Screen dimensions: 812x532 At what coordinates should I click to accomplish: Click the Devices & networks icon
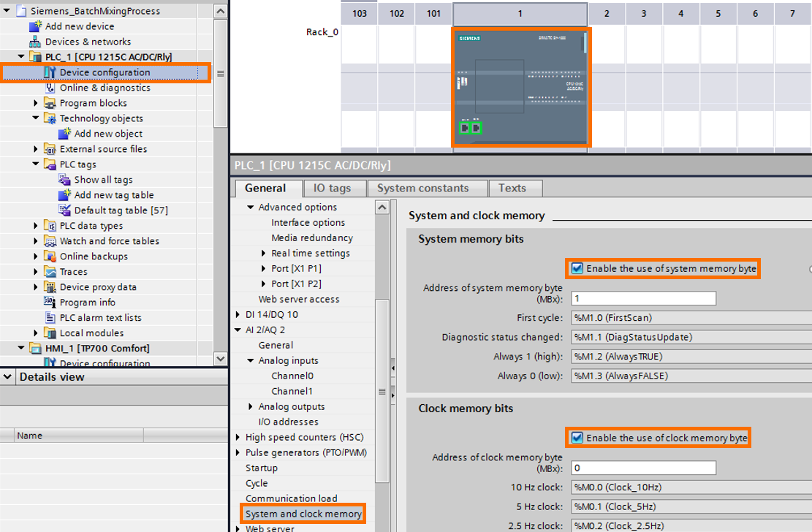[x=35, y=42]
